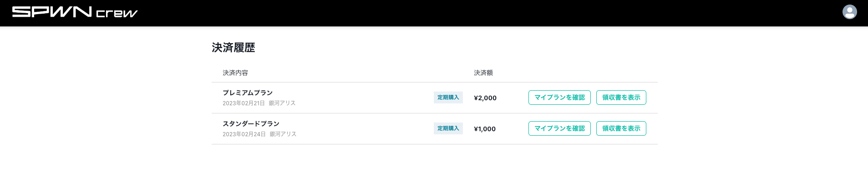Screen dimensions: 868x169
Task: Click the ¥2,000 amount
Action: [x=485, y=98]
